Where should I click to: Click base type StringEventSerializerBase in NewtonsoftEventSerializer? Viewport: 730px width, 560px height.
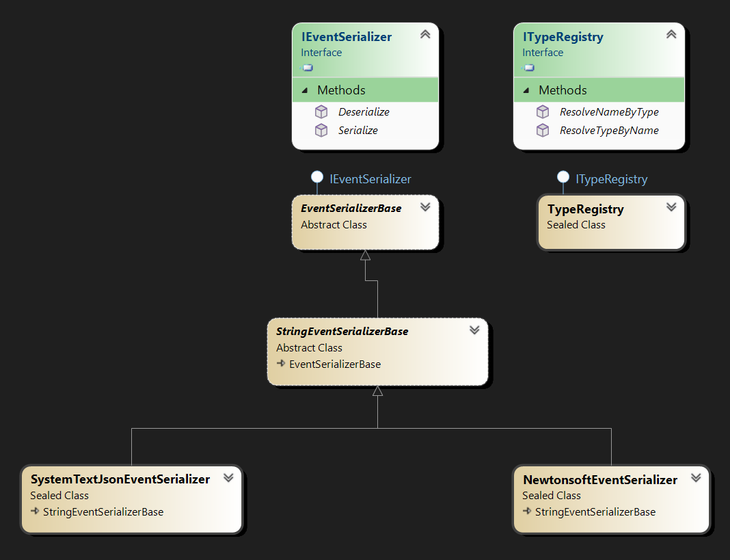[x=595, y=512]
